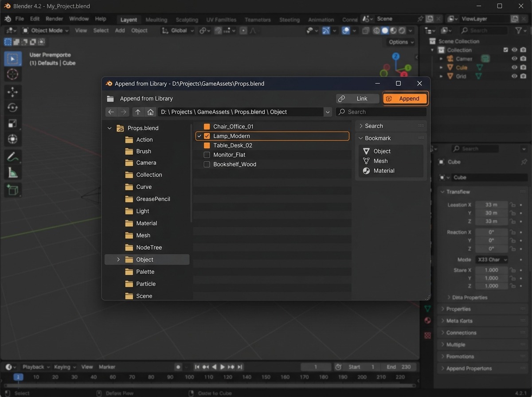This screenshot has width=532, height=397.
Task: Hide the Grid object in outliner
Action: point(514,76)
